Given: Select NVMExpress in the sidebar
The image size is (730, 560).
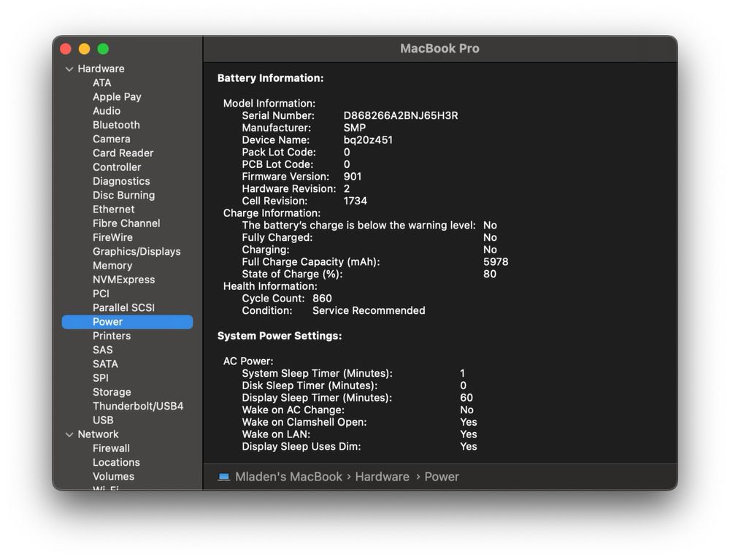Looking at the screenshot, I should point(124,280).
